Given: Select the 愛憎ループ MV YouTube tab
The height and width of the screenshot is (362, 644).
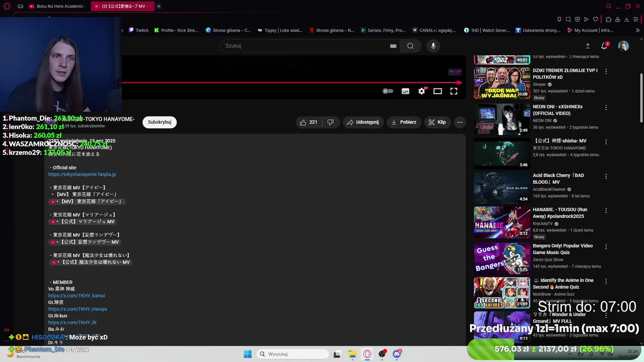Looking at the screenshot, I should [122, 7].
